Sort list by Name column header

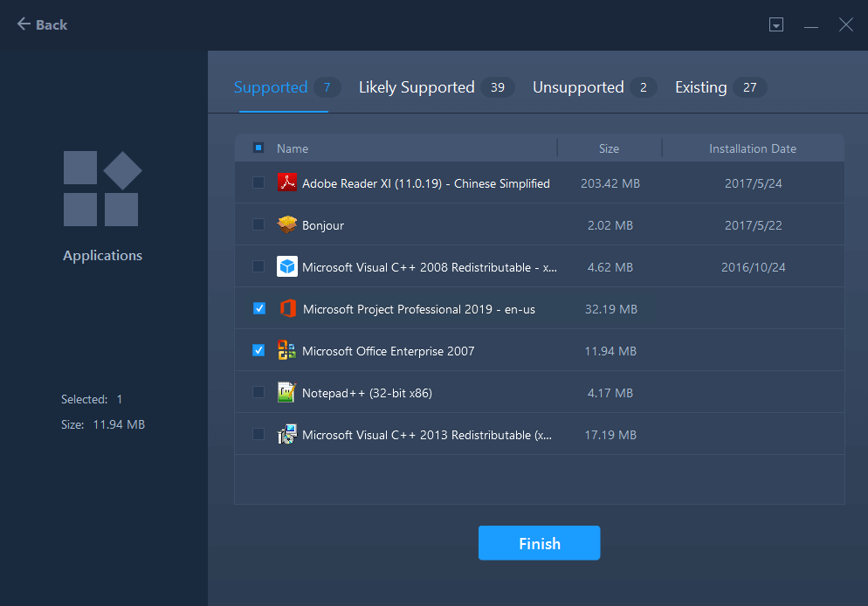(293, 148)
